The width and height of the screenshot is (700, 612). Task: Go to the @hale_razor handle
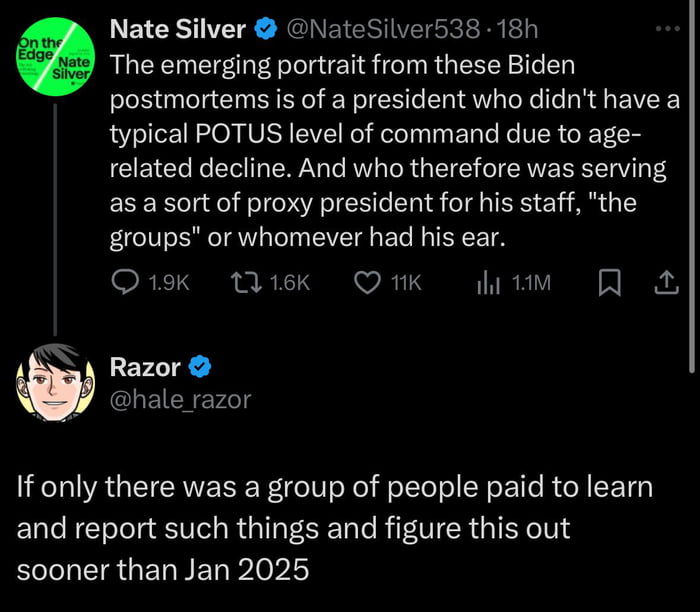pos(179,400)
